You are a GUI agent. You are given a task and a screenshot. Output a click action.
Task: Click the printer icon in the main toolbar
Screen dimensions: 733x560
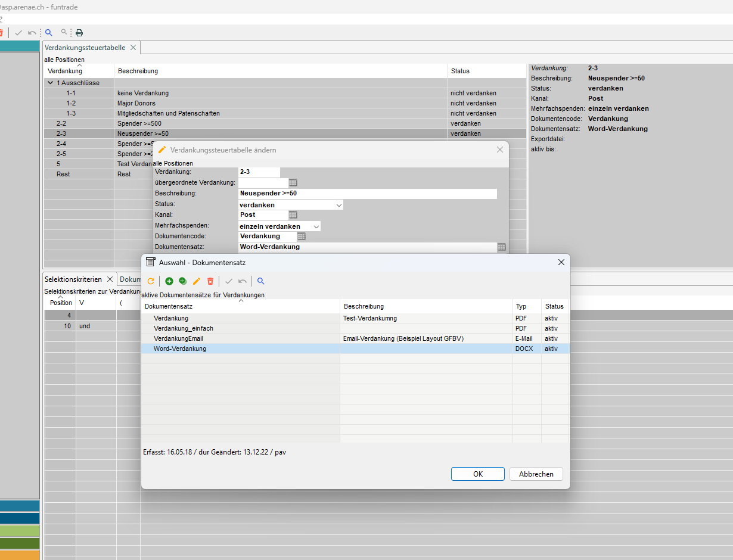(x=79, y=33)
